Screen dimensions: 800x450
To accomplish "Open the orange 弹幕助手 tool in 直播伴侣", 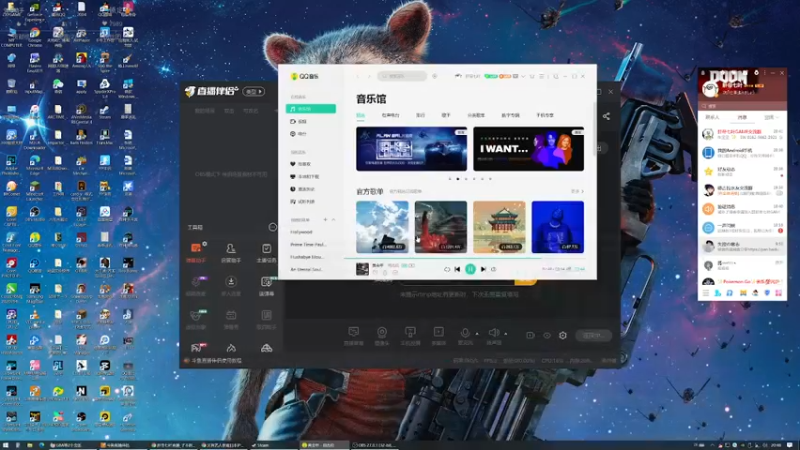I will click(196, 252).
